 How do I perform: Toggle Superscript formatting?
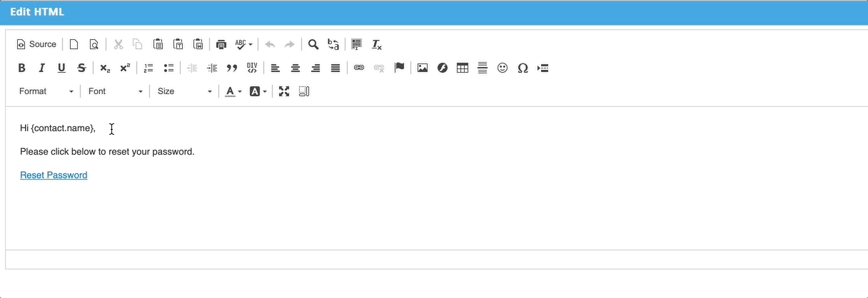pyautogui.click(x=125, y=68)
